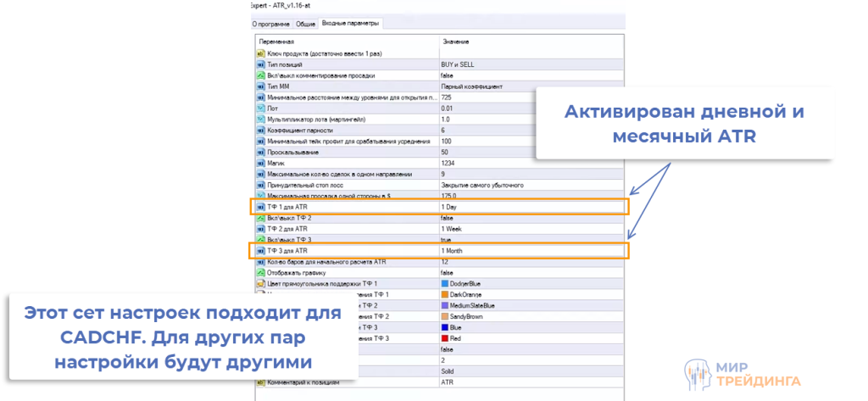
Task: Click the Коэффициент парности value 6
Action: coord(442,131)
